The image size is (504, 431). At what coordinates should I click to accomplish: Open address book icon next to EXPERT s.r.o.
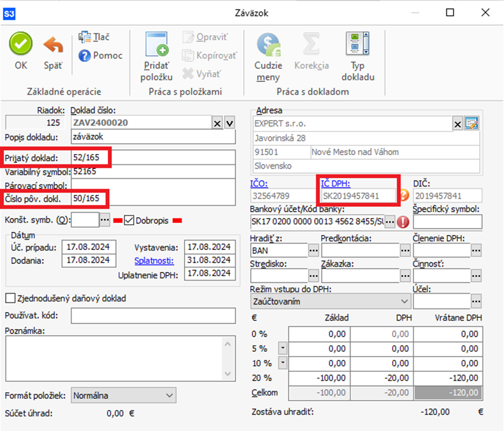[472, 124]
